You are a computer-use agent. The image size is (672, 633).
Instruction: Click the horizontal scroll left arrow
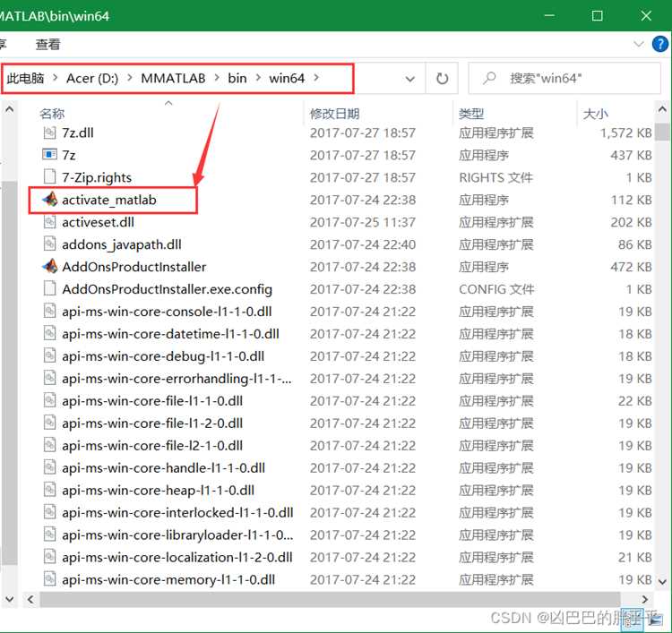pyautogui.click(x=30, y=599)
